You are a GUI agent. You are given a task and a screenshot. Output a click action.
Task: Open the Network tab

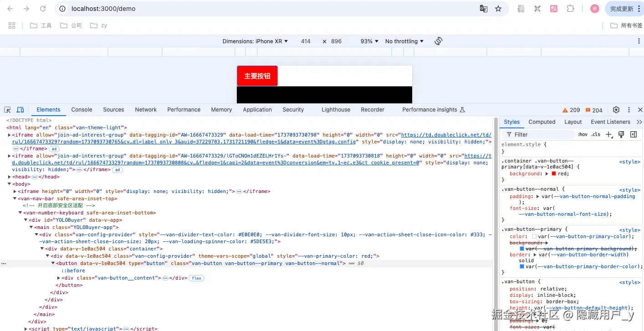(146, 110)
